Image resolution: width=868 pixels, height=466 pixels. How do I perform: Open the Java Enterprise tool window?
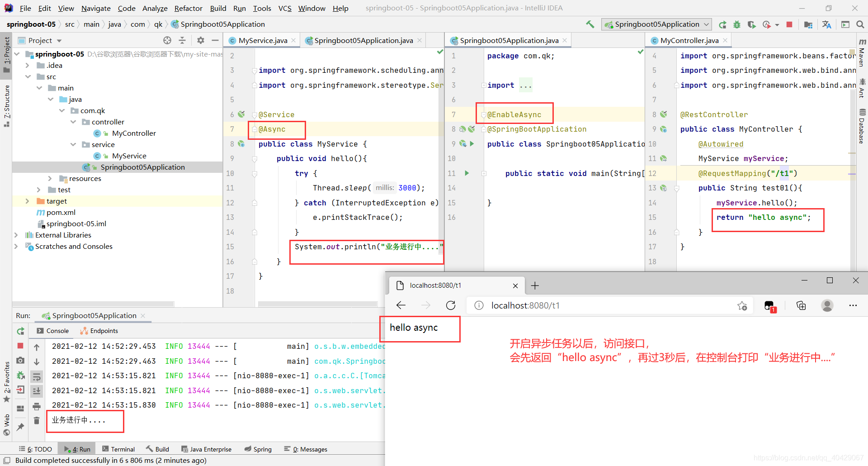click(207, 449)
